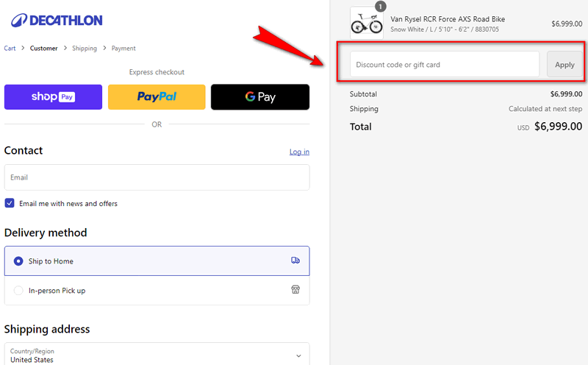
Task: Open the Country/Region dropdown
Action: tap(147, 355)
